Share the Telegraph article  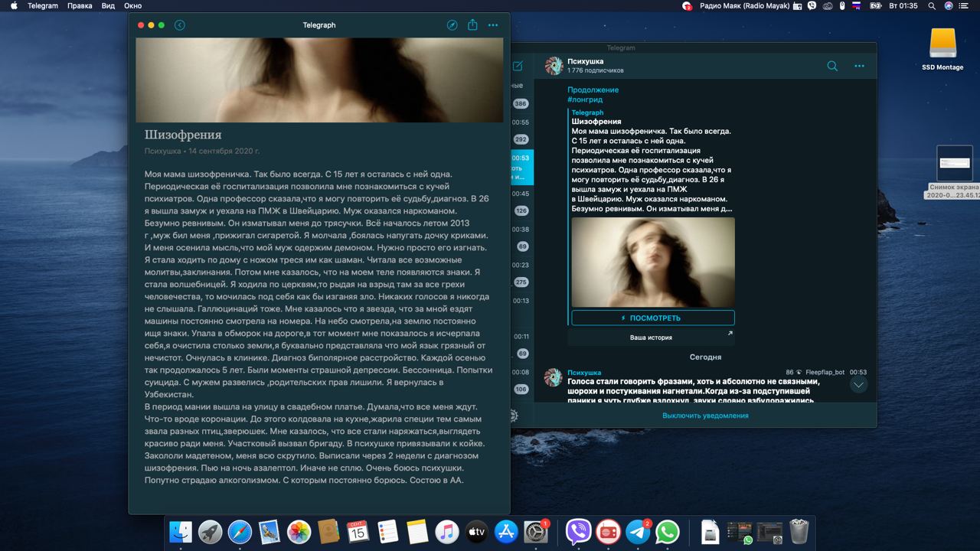(x=472, y=24)
